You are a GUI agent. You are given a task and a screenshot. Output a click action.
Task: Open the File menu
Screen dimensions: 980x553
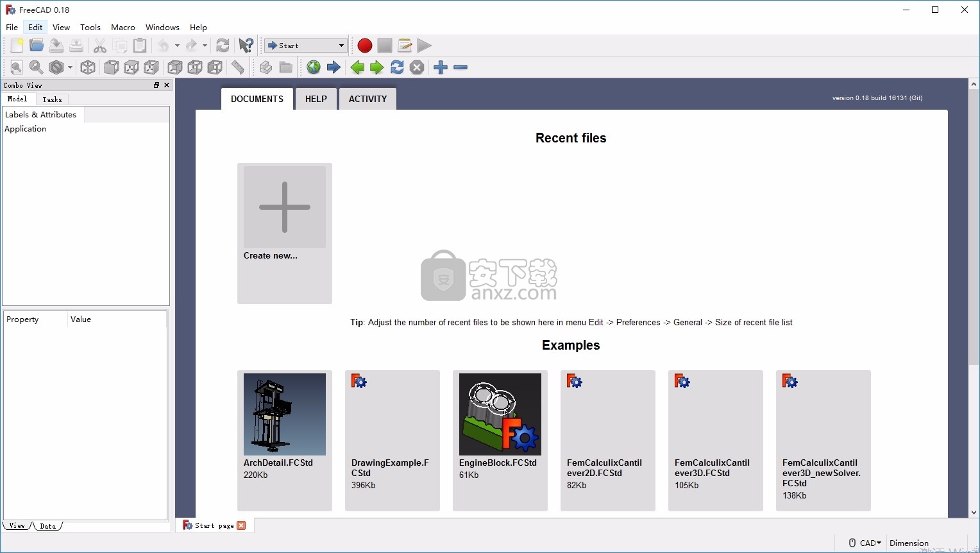pos(12,27)
